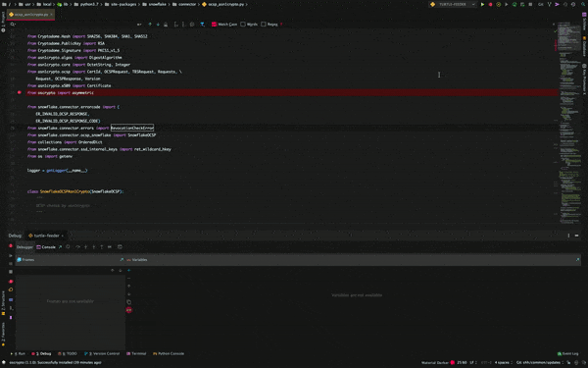The height and width of the screenshot is (368, 588).
Task: Run the TURTLE-FEEDER configuration with the green play icon
Action: point(482,4)
